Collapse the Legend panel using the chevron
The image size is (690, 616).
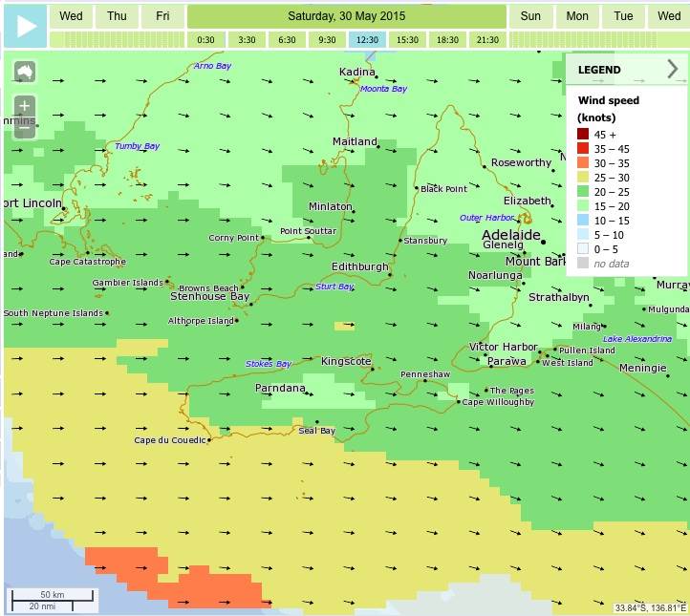tap(672, 69)
